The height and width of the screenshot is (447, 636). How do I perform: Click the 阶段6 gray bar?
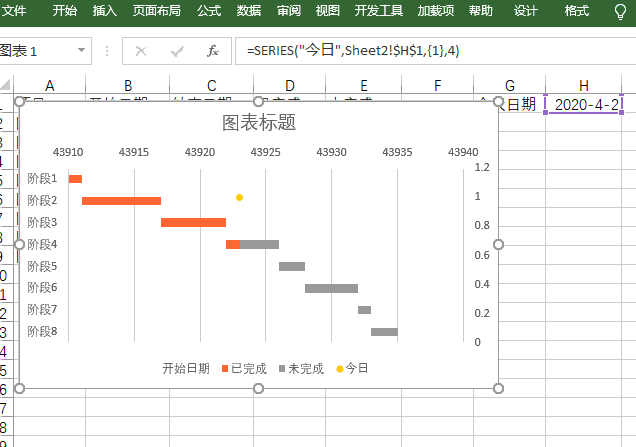coord(331,288)
